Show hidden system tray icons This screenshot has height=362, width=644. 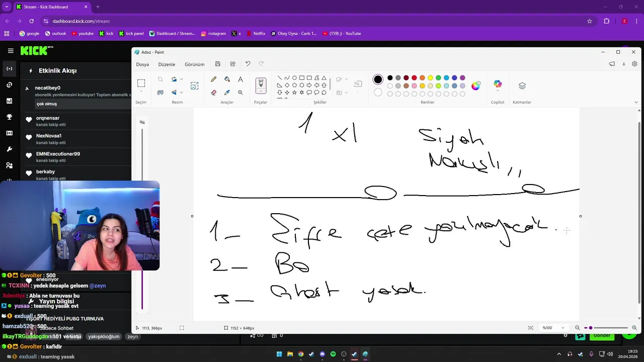558,354
